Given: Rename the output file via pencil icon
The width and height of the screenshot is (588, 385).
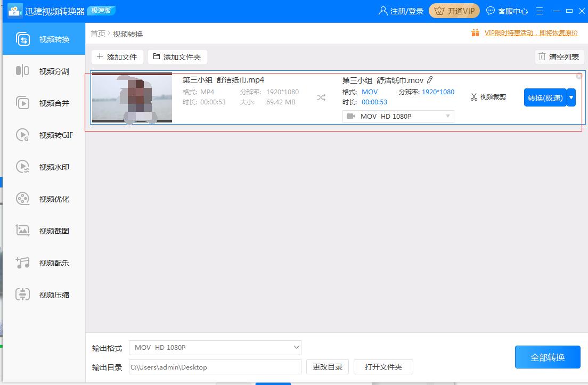Looking at the screenshot, I should pos(429,80).
